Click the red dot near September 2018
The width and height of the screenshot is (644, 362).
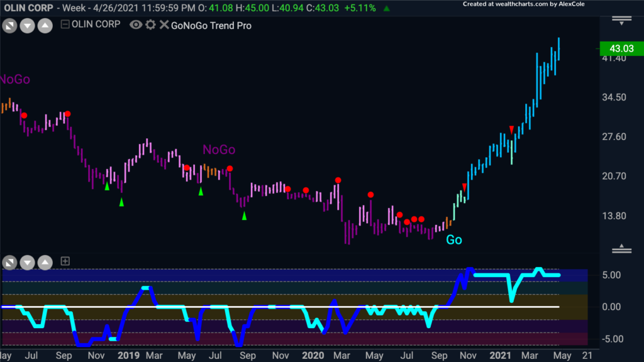pos(68,114)
